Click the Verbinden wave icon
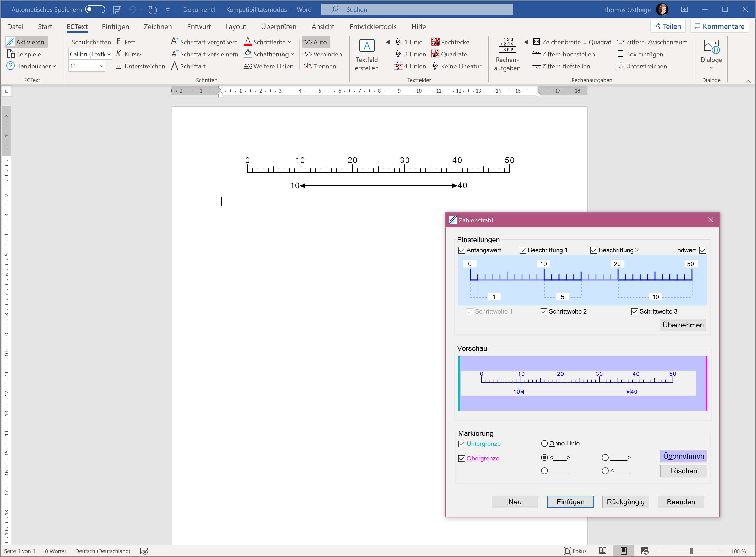 [x=307, y=54]
